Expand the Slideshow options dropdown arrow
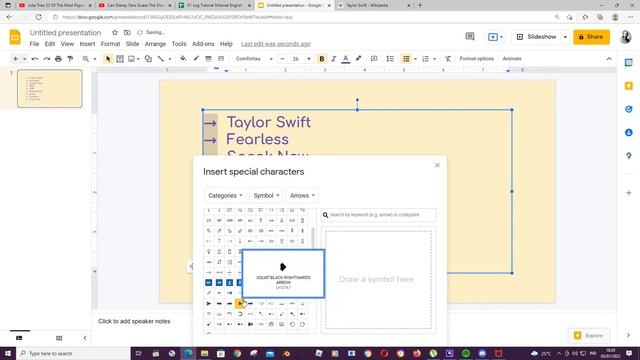This screenshot has height=360, width=640. click(565, 37)
